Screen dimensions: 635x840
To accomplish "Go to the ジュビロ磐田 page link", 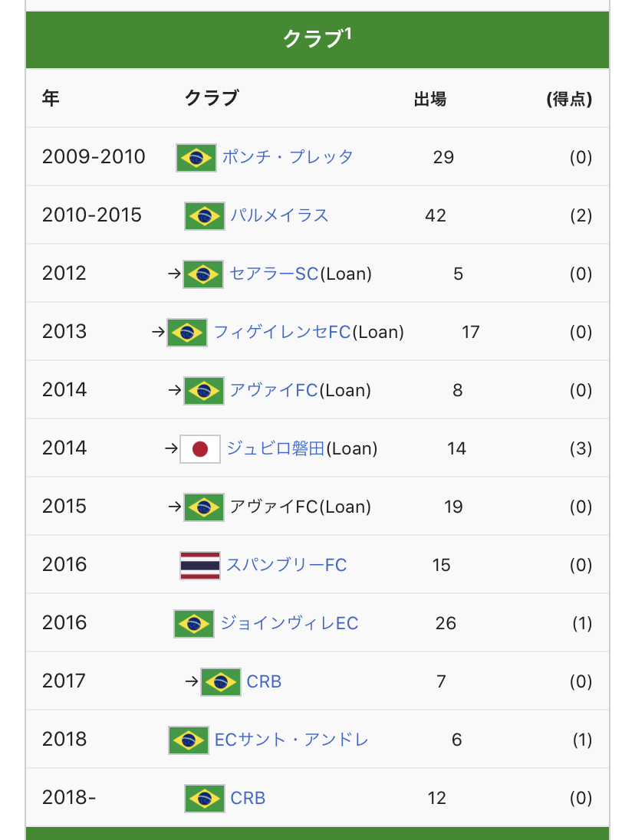I will [275, 448].
